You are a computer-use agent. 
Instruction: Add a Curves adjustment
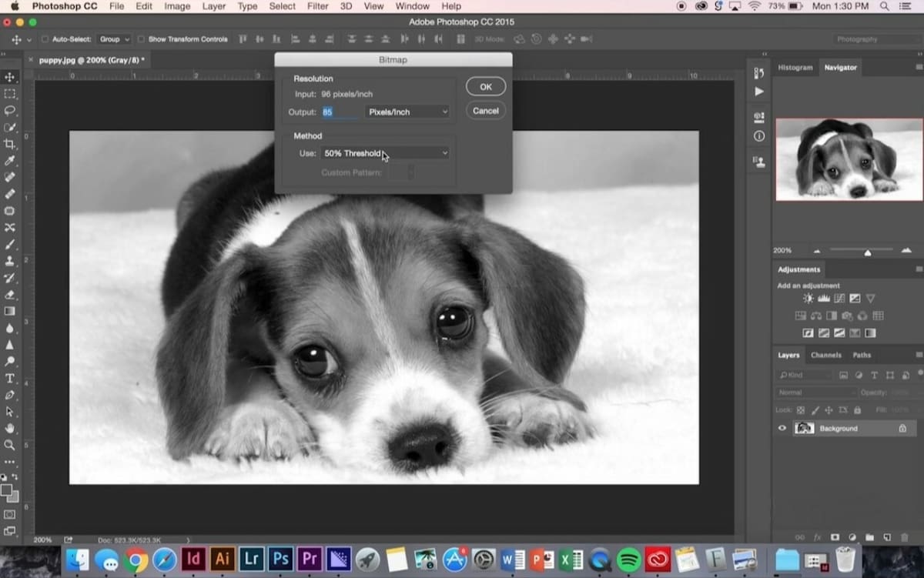tap(839, 298)
